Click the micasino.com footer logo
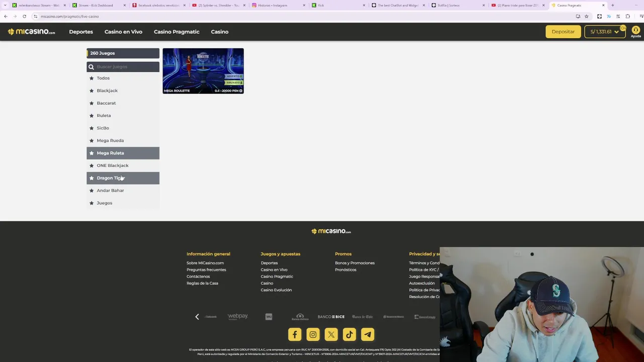 (x=331, y=231)
